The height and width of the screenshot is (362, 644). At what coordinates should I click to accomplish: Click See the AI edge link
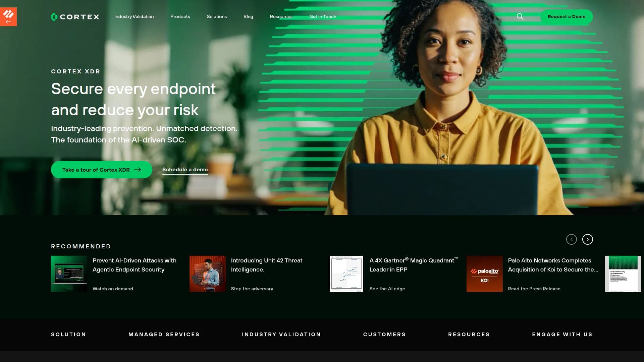(x=387, y=289)
